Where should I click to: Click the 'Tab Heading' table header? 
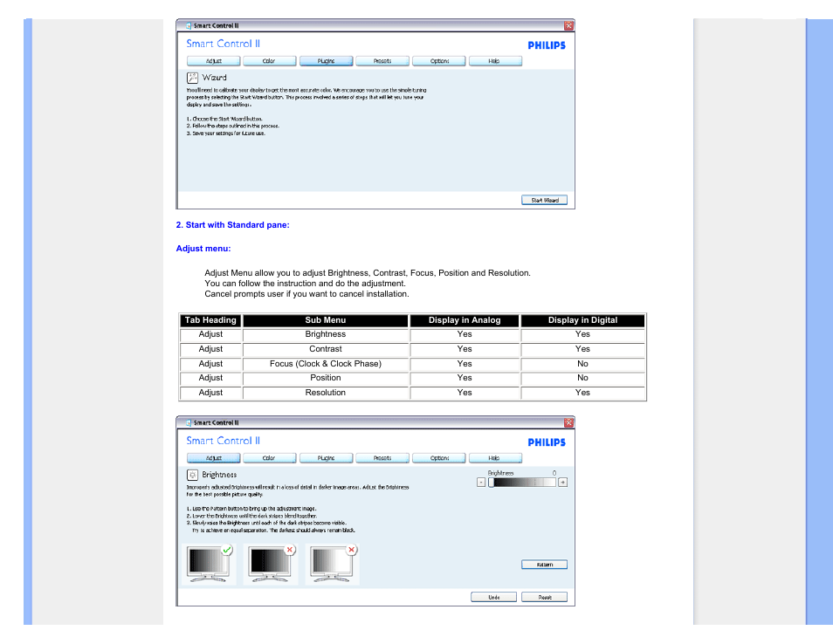211,320
